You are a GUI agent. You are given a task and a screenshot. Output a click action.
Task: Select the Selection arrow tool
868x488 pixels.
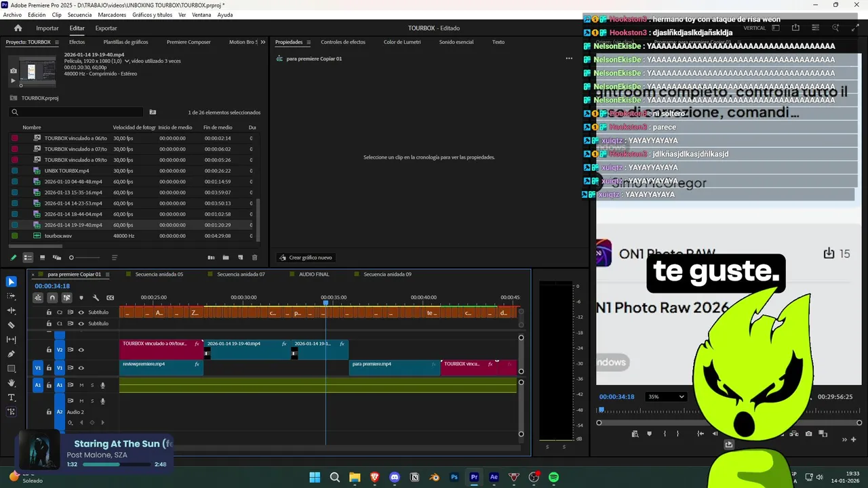coord(12,282)
